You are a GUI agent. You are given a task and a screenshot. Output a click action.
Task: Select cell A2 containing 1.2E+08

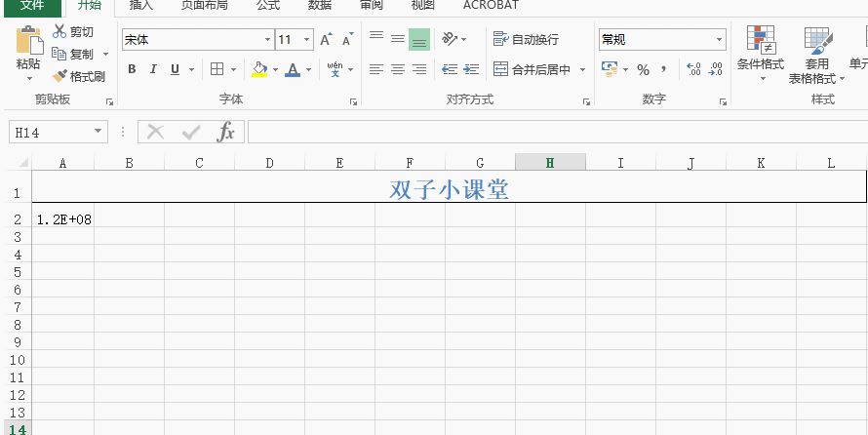pyautogui.click(x=63, y=219)
